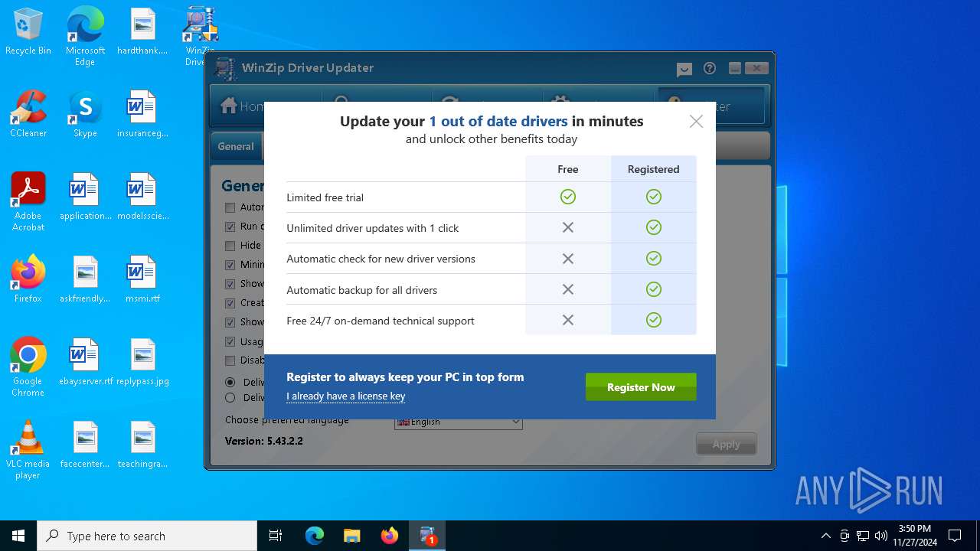This screenshot has width=980, height=551.
Task: Expand hidden system tray icons chevron
Action: pos(825,536)
